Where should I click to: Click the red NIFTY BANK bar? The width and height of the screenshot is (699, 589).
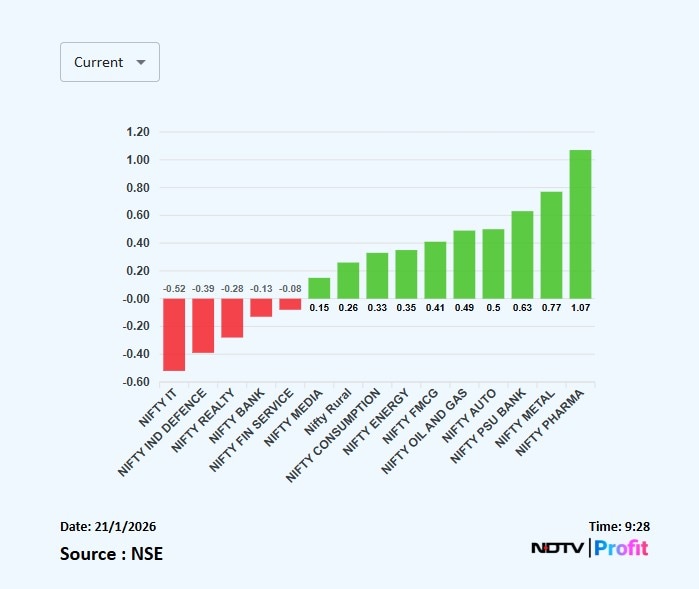pos(261,307)
